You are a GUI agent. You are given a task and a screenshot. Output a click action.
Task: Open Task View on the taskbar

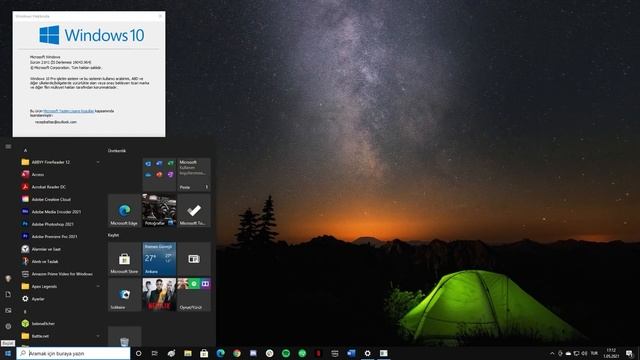[x=155, y=353]
